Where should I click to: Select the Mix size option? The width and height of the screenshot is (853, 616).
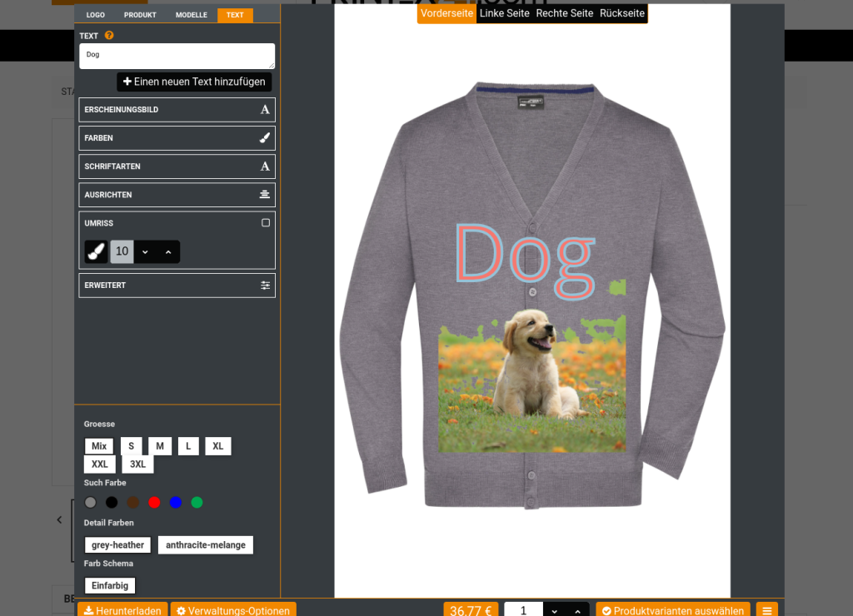click(x=99, y=446)
